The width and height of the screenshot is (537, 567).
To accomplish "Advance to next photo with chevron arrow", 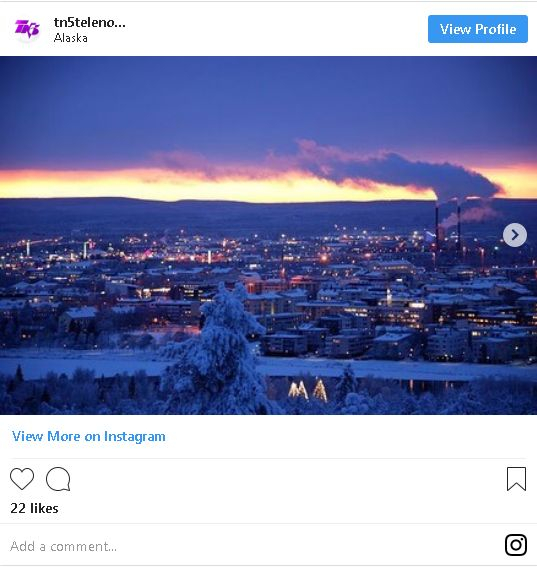I will tap(515, 235).
